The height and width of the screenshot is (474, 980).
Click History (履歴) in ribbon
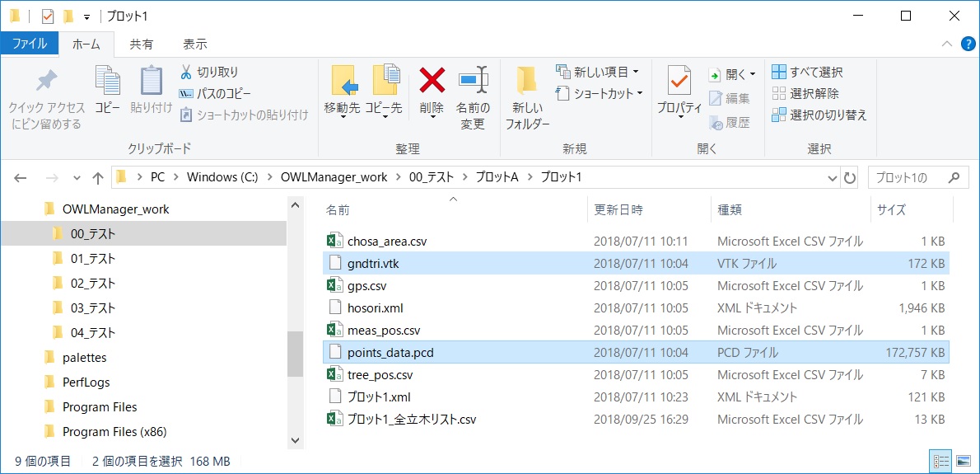(x=729, y=123)
